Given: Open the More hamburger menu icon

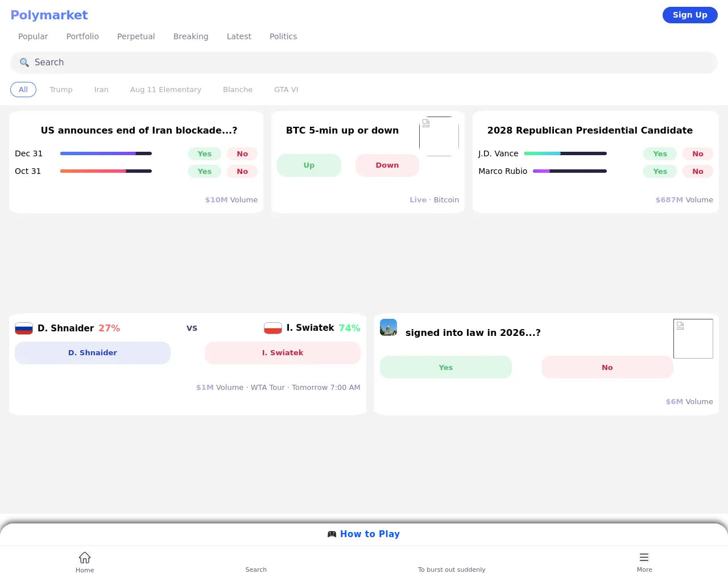Looking at the screenshot, I should point(644,558).
